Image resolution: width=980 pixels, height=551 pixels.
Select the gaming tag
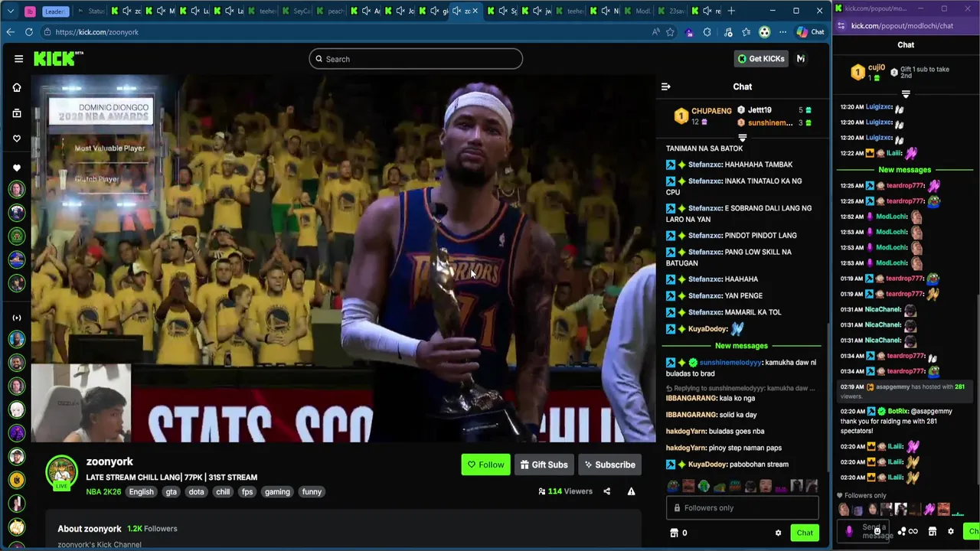(x=277, y=492)
